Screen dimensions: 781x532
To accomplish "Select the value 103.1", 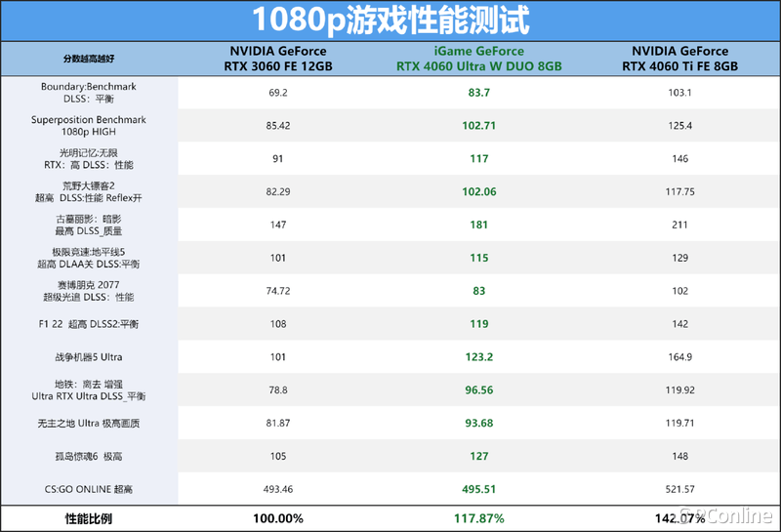I will [679, 93].
